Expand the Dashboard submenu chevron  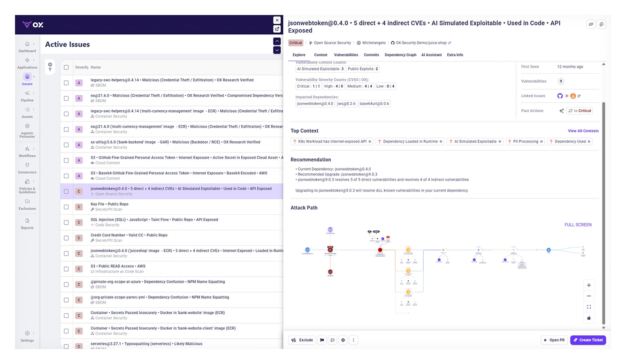[34, 44]
